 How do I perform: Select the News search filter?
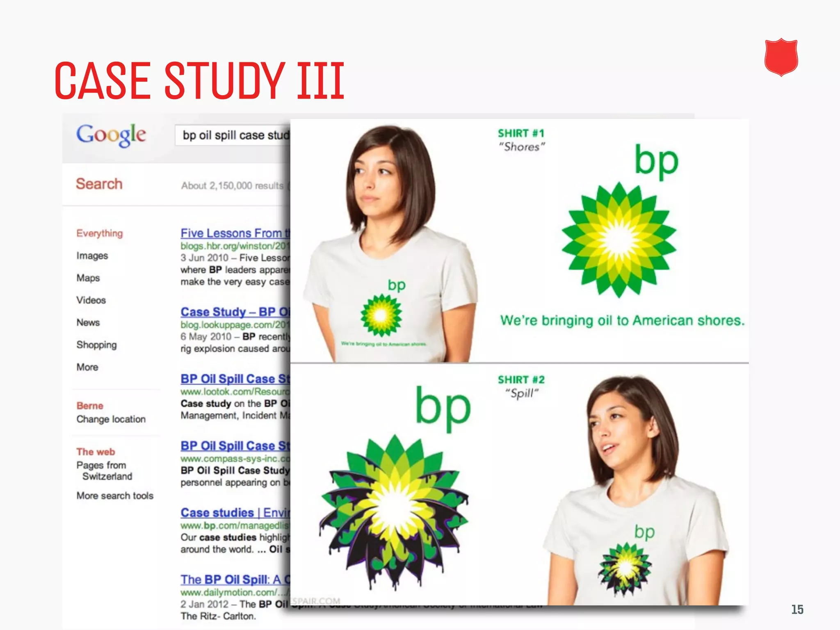88,322
